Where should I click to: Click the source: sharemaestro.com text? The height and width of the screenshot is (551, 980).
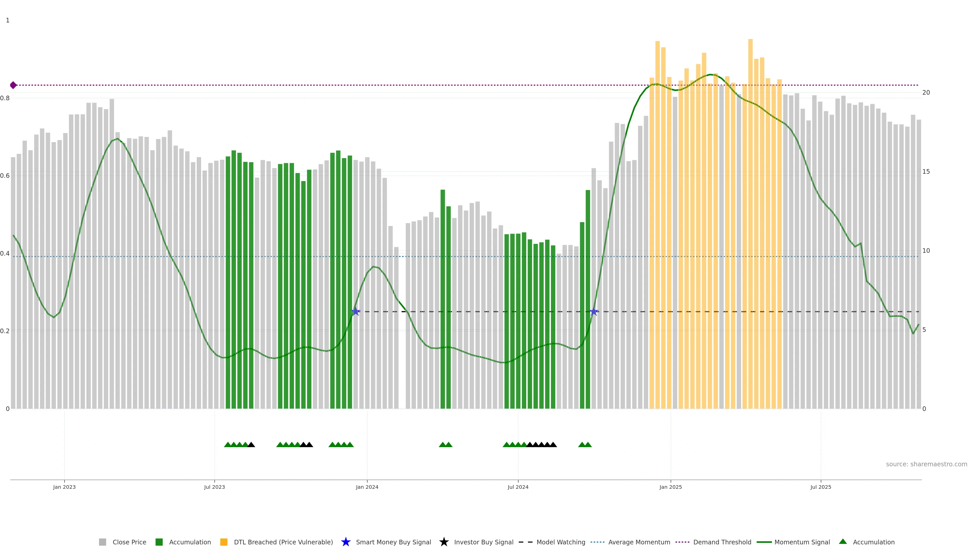tap(926, 464)
